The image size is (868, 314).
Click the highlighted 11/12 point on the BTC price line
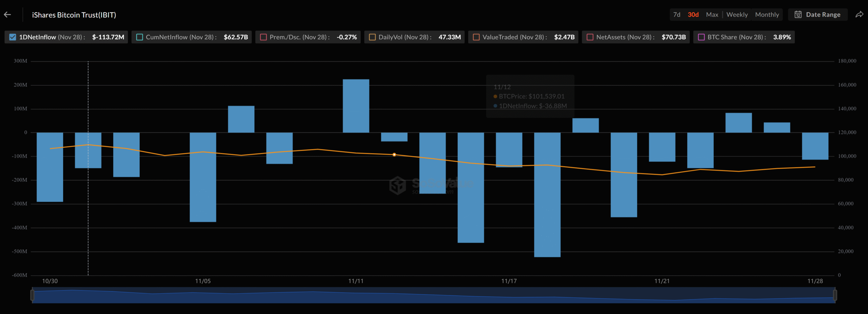coord(394,154)
